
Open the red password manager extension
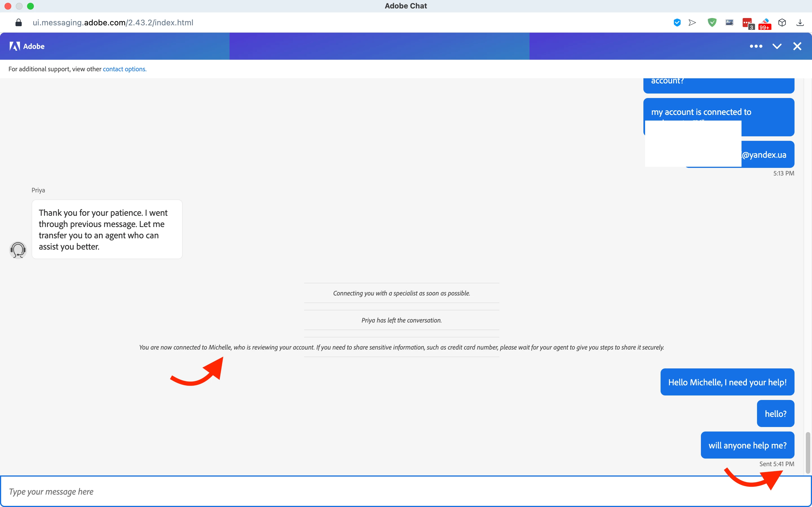[x=747, y=23]
